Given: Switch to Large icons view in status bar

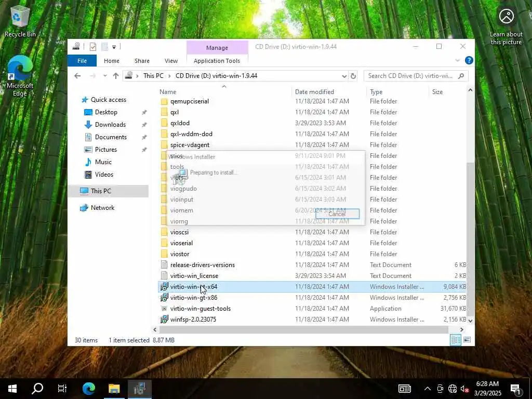Looking at the screenshot, I should (467, 340).
